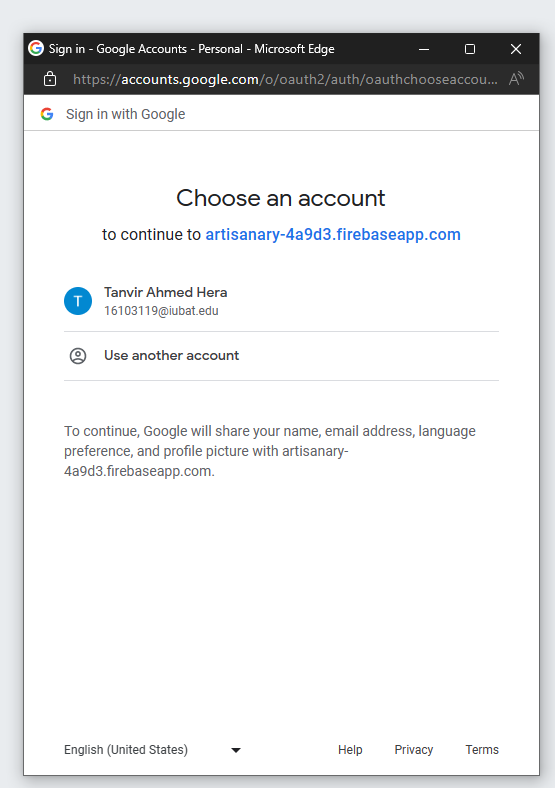Click the Sign in with Google header text
The image size is (555, 788).
click(126, 114)
